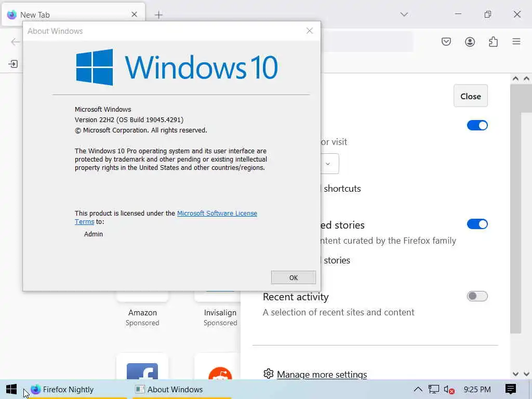Click the Close button in Firefox settings panel
This screenshot has height=399, width=532.
click(x=471, y=96)
